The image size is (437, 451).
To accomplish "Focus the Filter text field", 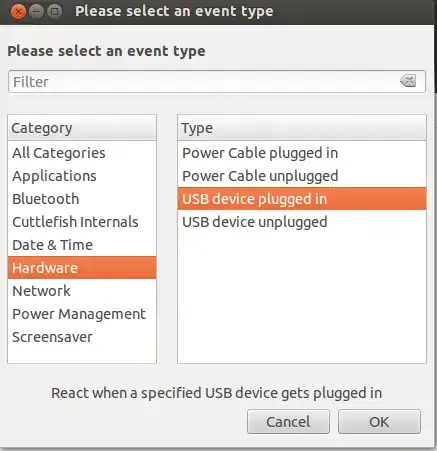I will [x=217, y=81].
